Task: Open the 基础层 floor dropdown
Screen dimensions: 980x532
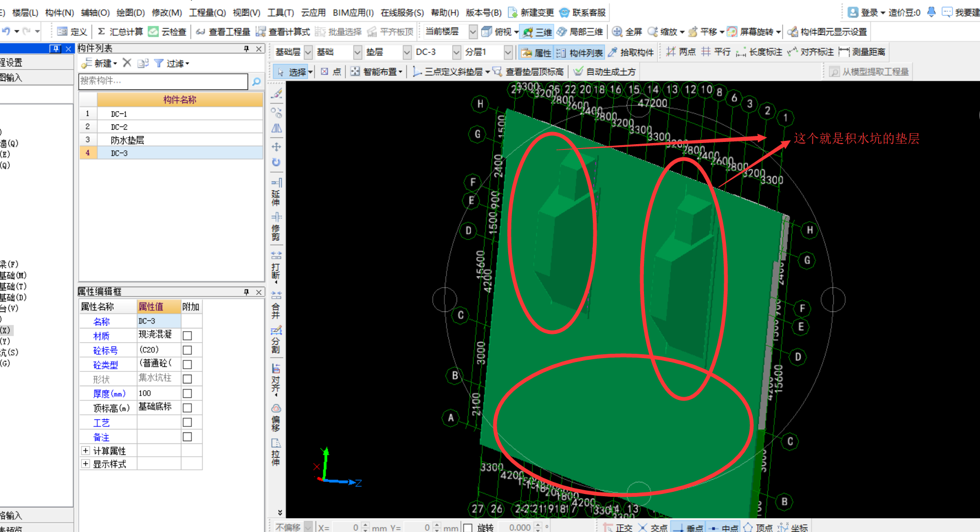Action: [x=308, y=52]
